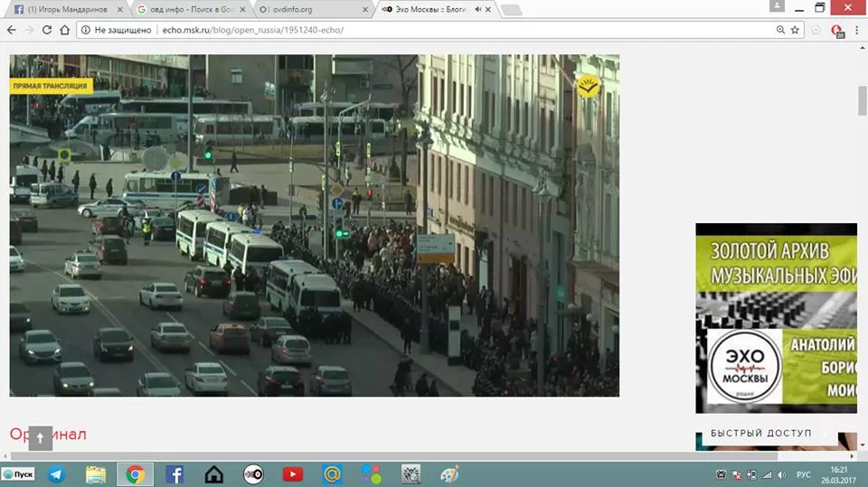
Task: Open the colorful dots taskbar app
Action: click(x=372, y=474)
